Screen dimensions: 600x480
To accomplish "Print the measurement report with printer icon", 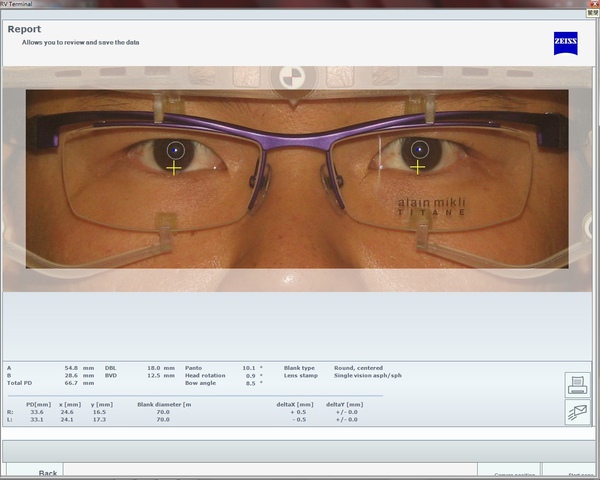I will 577,385.
